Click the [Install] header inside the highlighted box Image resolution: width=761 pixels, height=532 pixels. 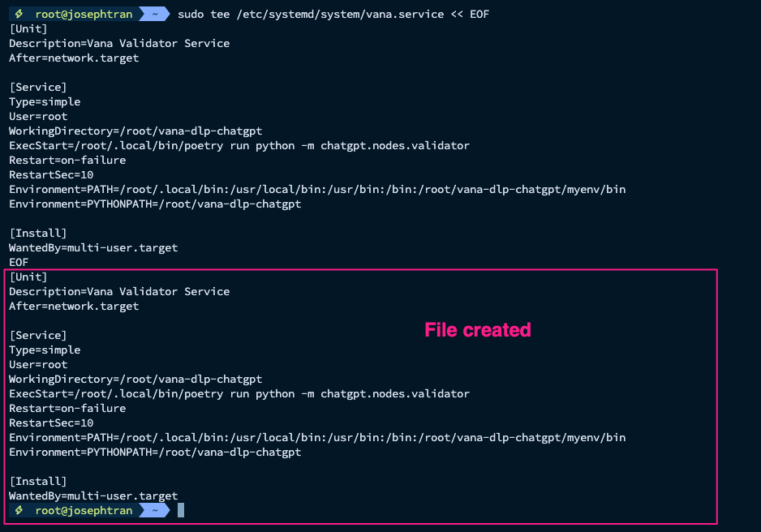(37, 481)
